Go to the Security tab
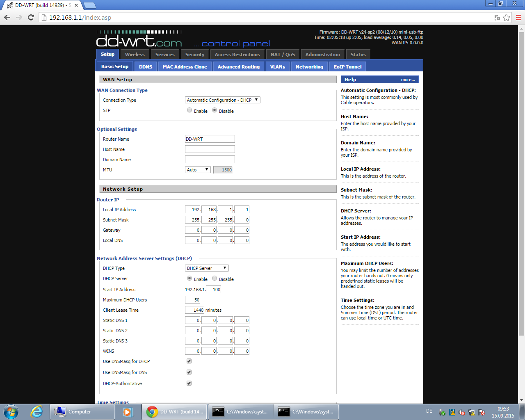 click(x=195, y=55)
